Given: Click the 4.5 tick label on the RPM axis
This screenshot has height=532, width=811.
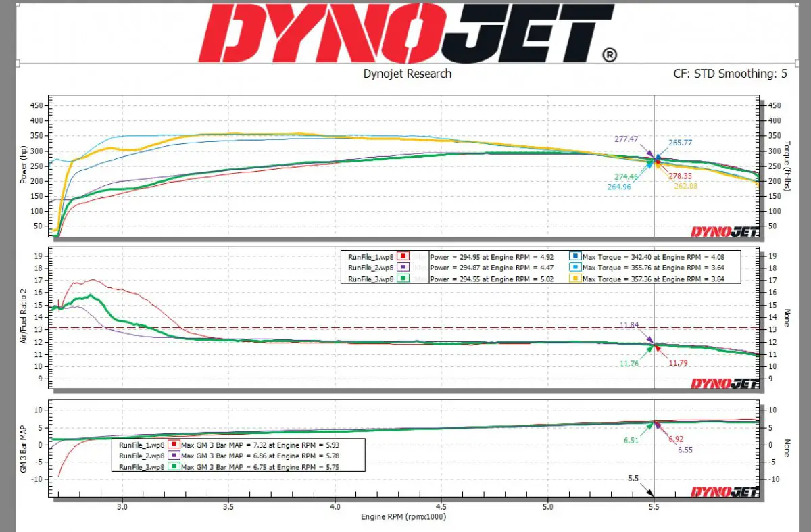Looking at the screenshot, I should [x=441, y=506].
